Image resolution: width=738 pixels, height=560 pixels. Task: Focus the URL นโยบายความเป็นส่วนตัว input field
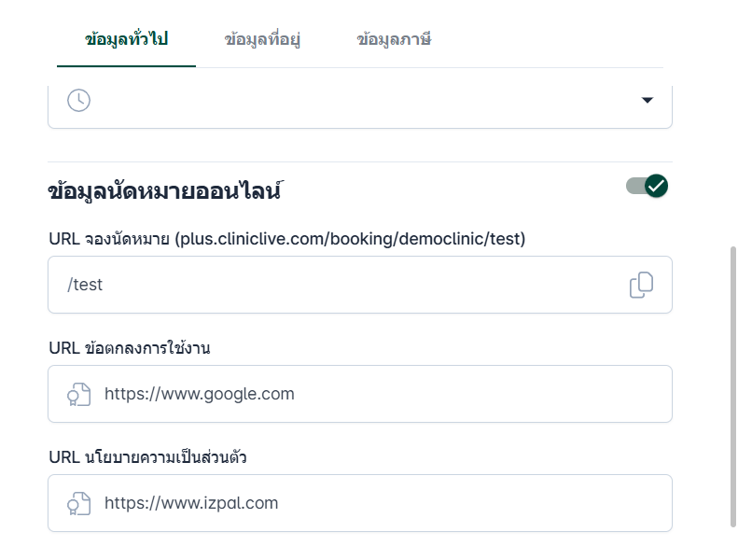pyautogui.click(x=373, y=503)
